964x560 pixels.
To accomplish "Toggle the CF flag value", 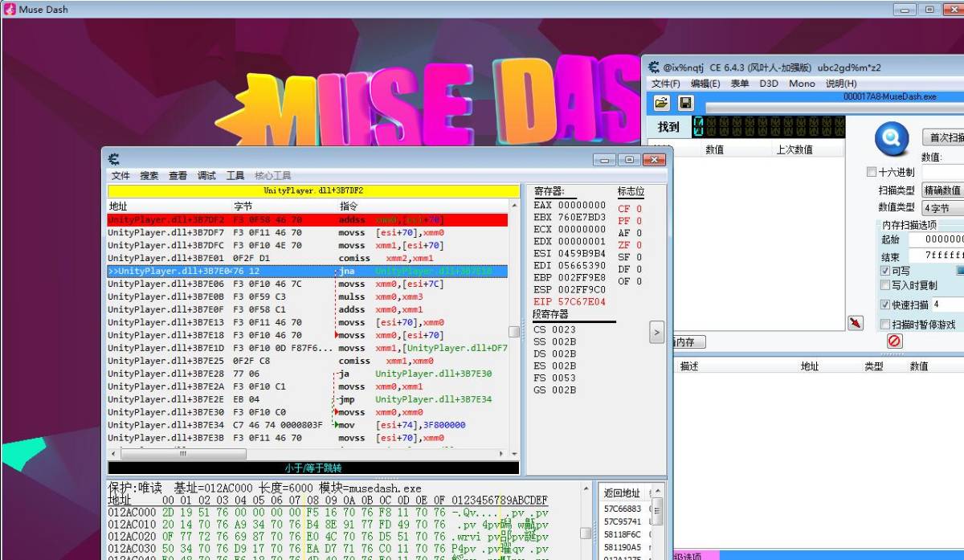I will click(639, 209).
